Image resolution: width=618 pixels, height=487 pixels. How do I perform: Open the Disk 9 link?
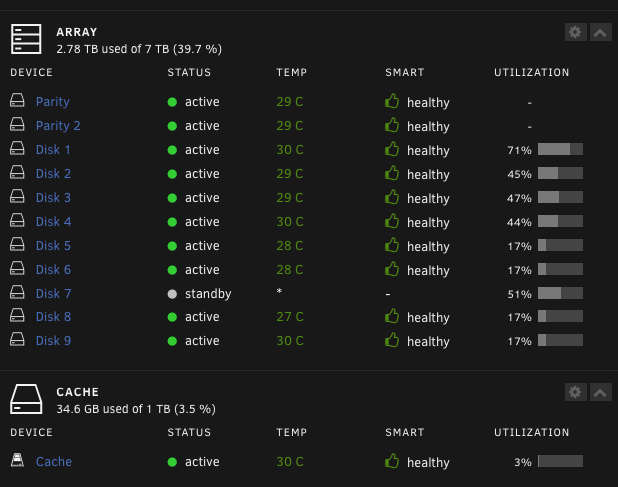[x=53, y=341]
